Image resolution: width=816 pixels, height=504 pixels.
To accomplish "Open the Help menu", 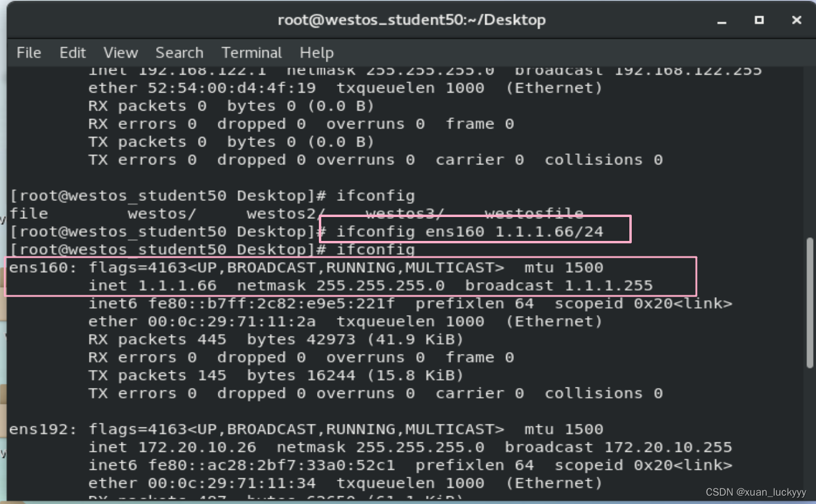I will coord(316,53).
